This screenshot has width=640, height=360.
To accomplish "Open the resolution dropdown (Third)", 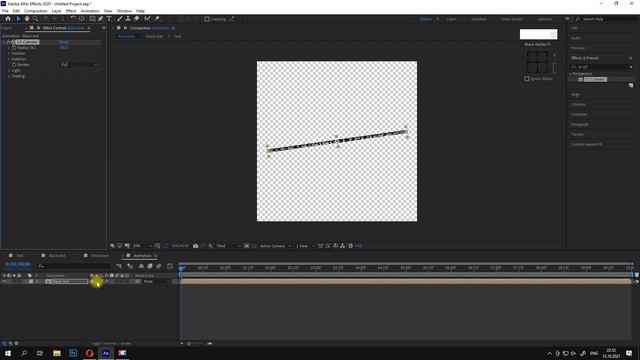I will 229,246.
